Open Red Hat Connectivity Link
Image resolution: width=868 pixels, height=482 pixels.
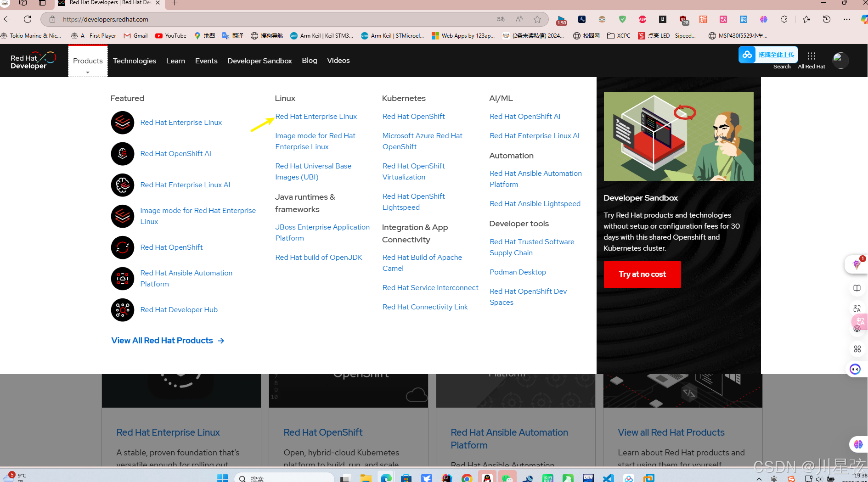[x=425, y=307]
